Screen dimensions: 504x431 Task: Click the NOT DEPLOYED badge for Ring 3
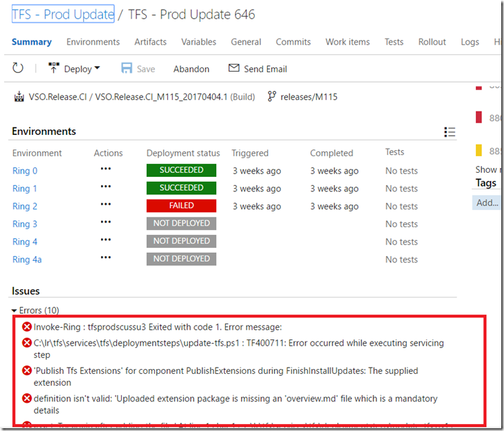(181, 223)
